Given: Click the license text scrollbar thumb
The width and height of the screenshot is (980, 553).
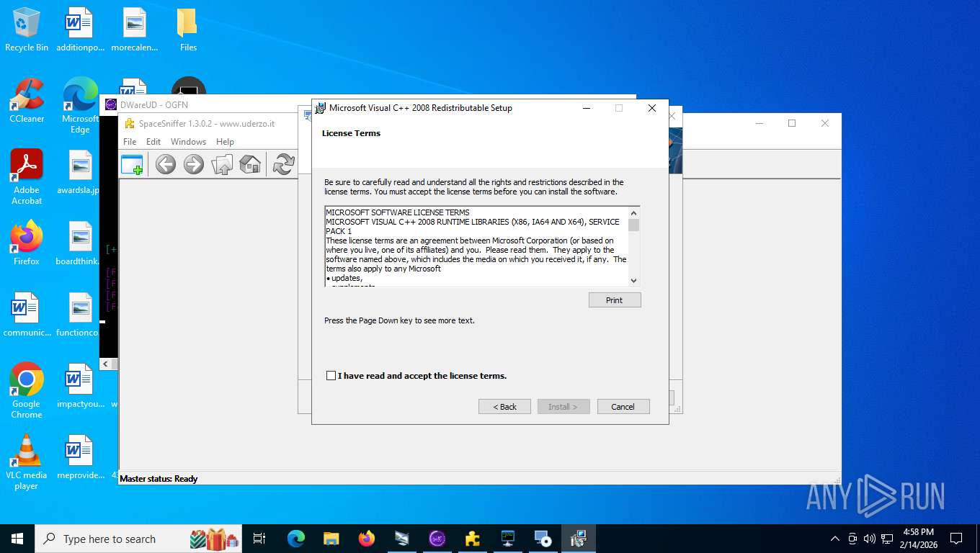Looking at the screenshot, I should click(634, 225).
